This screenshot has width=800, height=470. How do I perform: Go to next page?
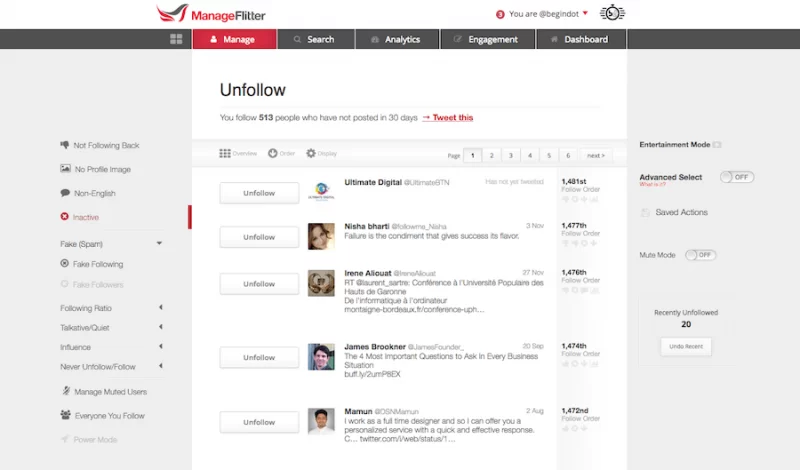point(595,155)
